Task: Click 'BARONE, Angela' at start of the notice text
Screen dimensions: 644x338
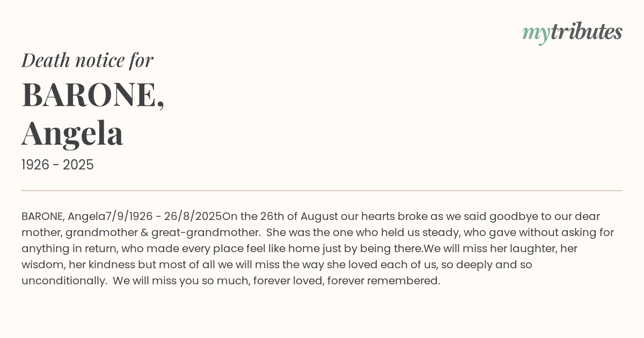Action: pos(63,216)
